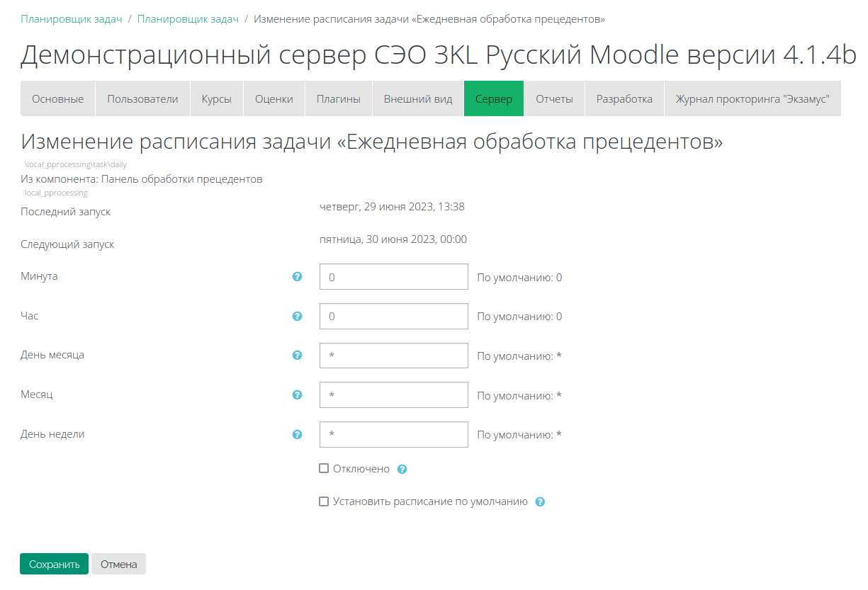This screenshot has height=590, width=868.
Task: Click the Демонстрационный сервер СЭО 3KL site heading
Action: (439, 55)
